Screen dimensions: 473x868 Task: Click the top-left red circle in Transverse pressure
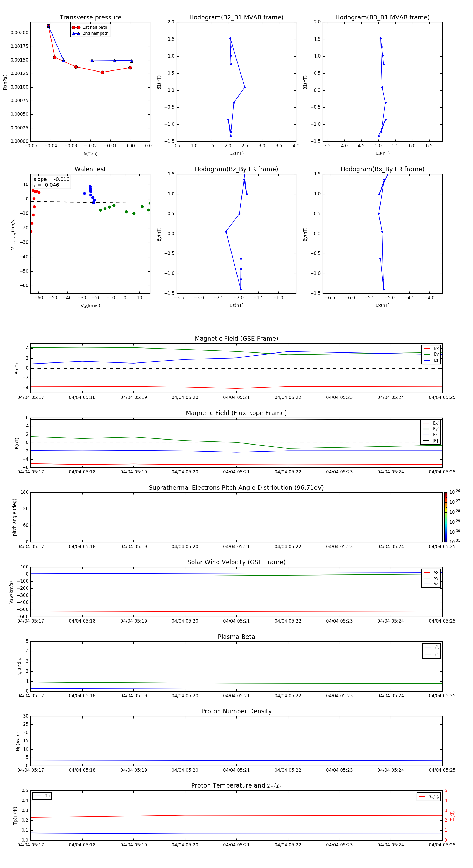[48, 26]
